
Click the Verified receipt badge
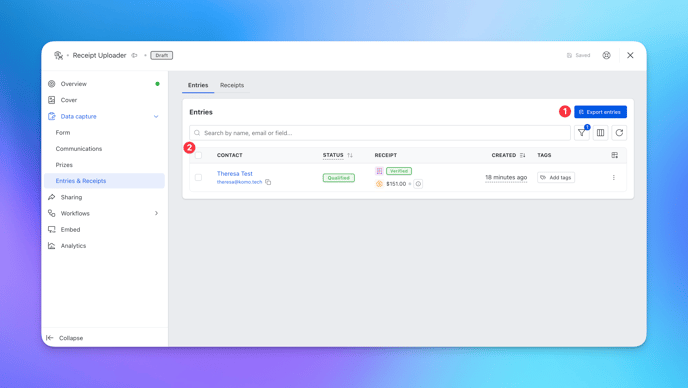click(399, 171)
